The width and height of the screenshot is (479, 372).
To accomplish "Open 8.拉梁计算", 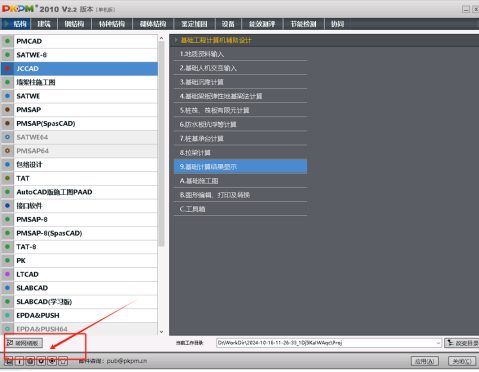I will 240,153.
